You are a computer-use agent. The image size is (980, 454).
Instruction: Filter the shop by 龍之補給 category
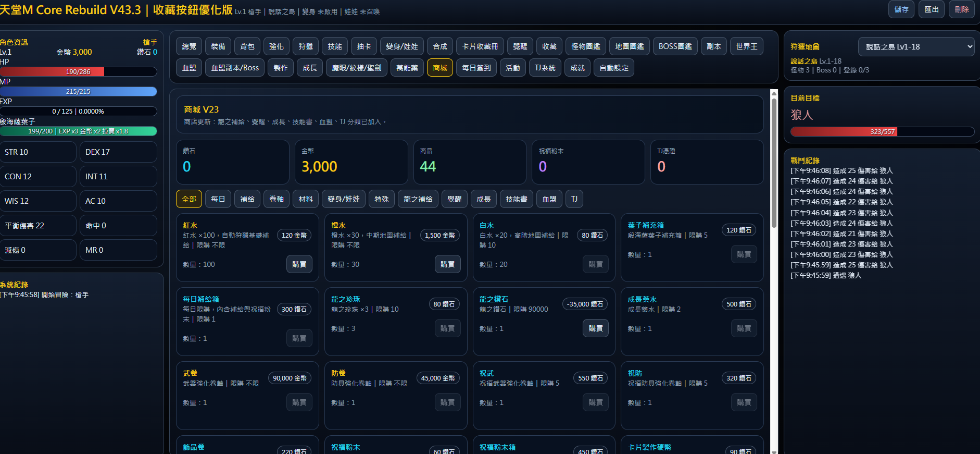418,199
